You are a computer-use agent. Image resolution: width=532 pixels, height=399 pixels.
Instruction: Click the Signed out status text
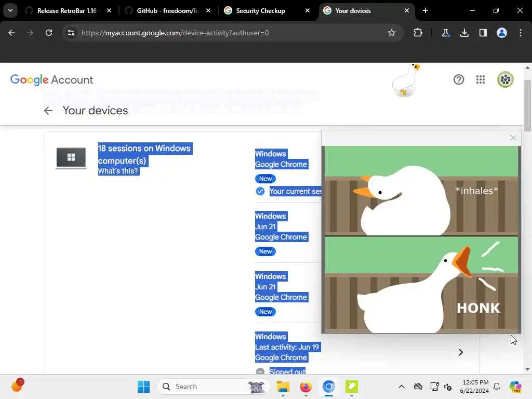click(x=287, y=371)
